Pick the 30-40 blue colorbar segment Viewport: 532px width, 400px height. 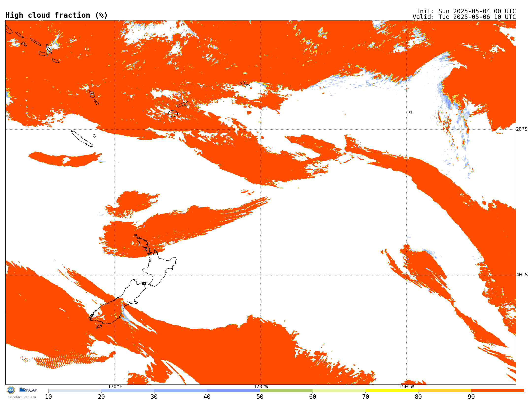181,391
